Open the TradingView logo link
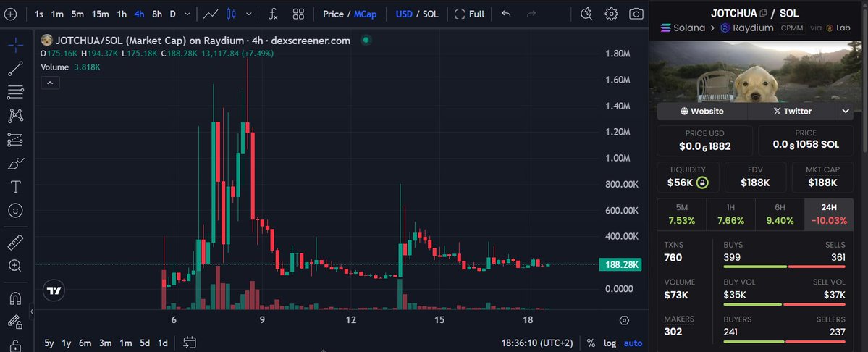The width and height of the screenshot is (868, 352). pos(54,290)
